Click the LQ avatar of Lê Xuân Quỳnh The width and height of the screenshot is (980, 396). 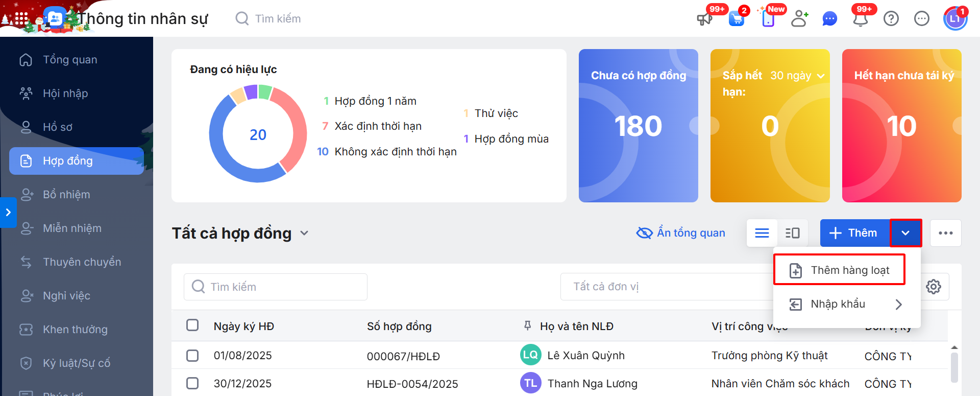(x=530, y=355)
